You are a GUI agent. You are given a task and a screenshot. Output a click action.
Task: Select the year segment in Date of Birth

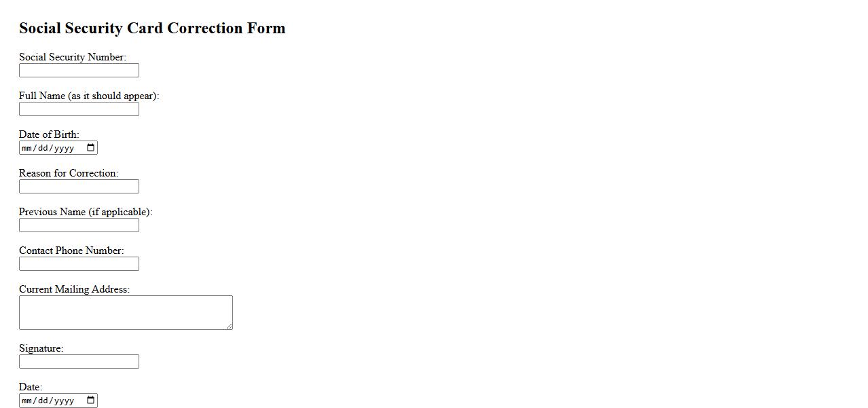(64, 148)
